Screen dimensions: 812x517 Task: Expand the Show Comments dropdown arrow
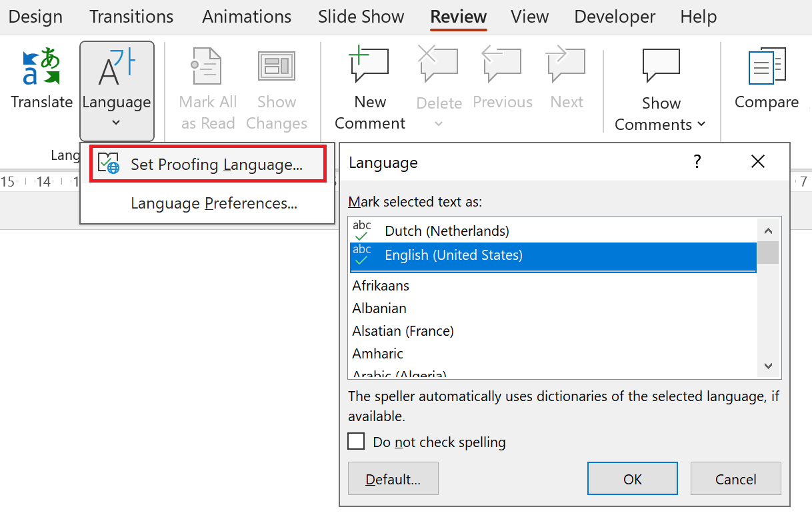pos(701,125)
